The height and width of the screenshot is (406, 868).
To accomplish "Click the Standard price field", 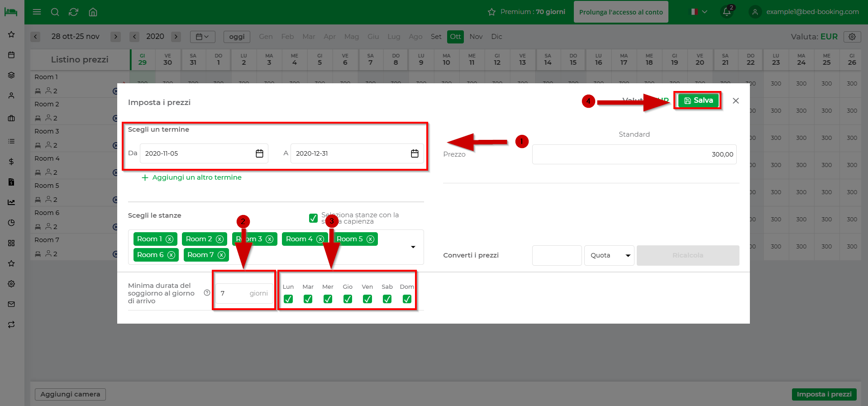I will tap(634, 154).
